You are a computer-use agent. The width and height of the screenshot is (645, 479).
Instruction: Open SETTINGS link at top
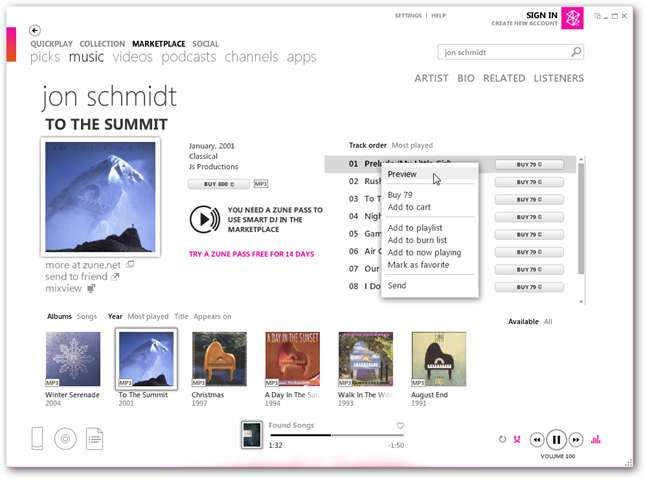point(408,16)
